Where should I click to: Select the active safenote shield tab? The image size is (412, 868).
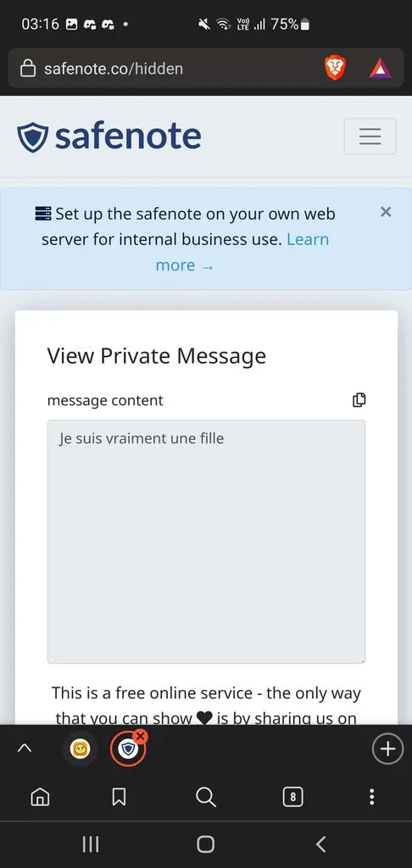click(128, 749)
